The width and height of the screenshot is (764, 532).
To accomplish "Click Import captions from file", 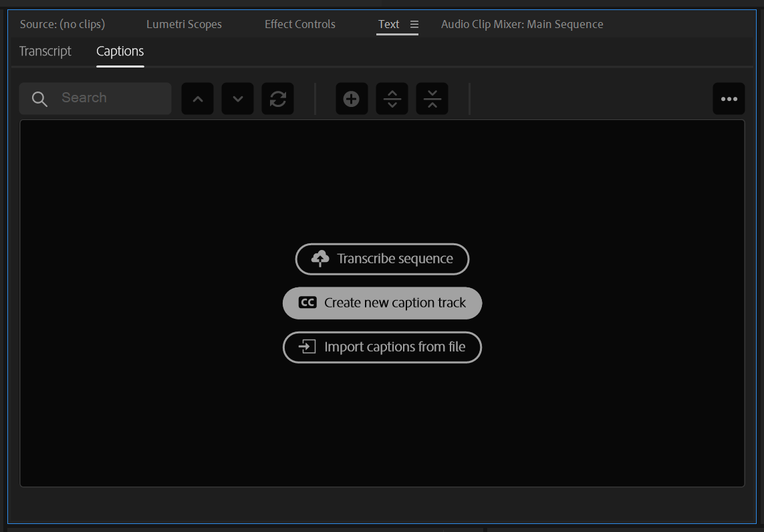I will tap(382, 347).
